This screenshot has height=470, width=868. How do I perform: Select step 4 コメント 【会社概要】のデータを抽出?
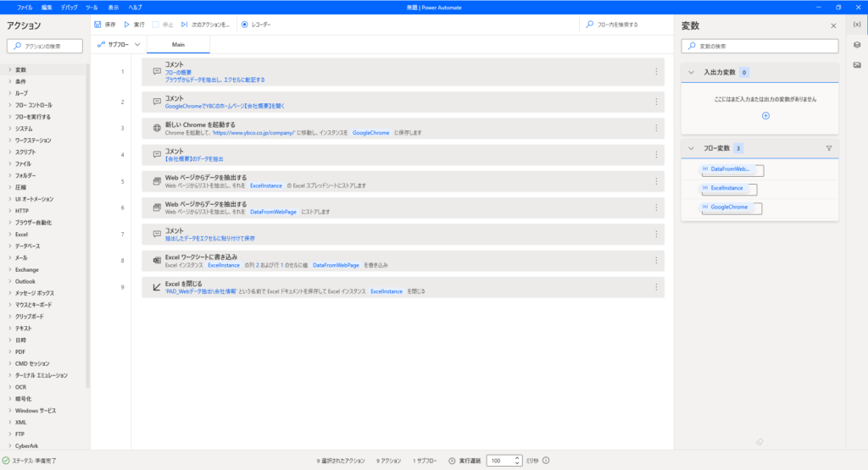pyautogui.click(x=403, y=155)
